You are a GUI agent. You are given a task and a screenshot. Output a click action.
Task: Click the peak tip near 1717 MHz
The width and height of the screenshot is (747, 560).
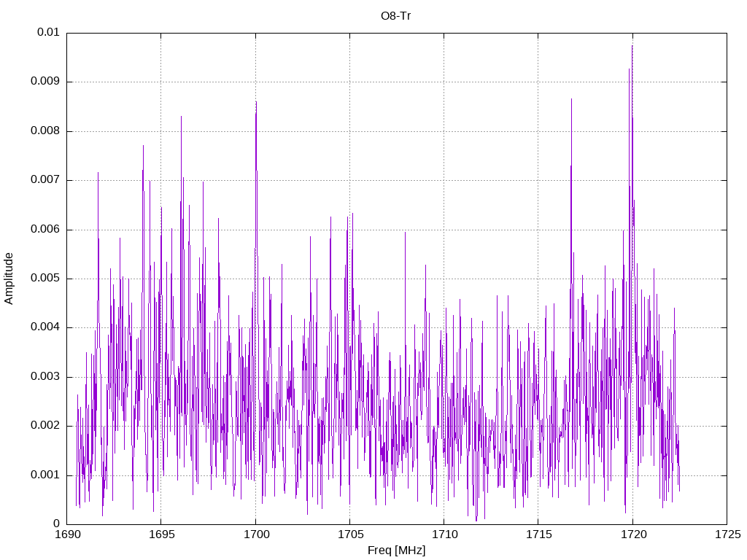point(571,99)
